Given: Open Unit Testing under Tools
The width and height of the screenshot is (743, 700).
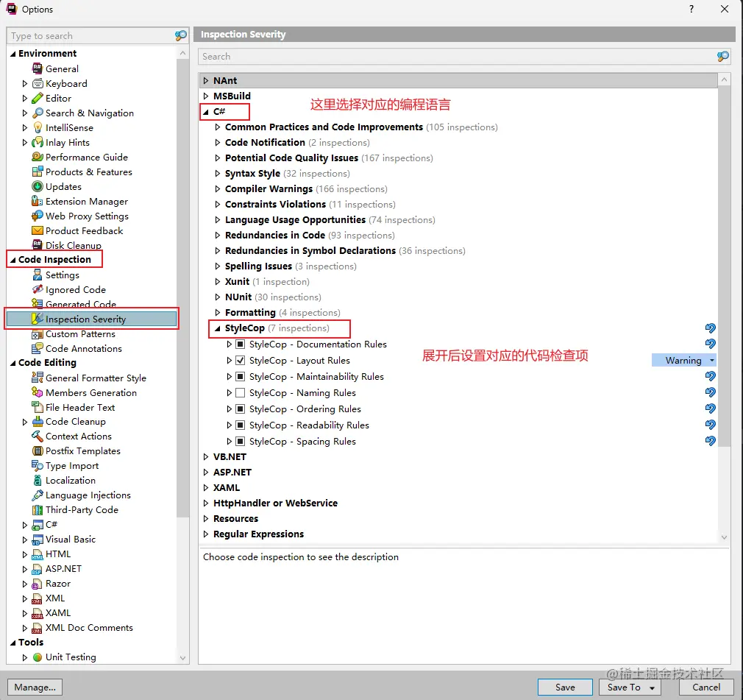Looking at the screenshot, I should point(71,657).
